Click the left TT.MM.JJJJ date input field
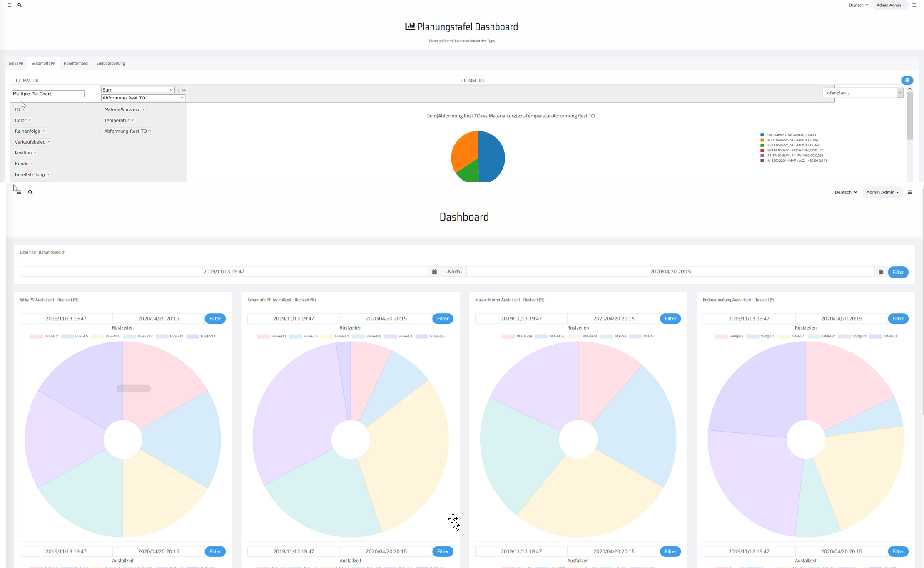The image size is (924, 568). 232,80
